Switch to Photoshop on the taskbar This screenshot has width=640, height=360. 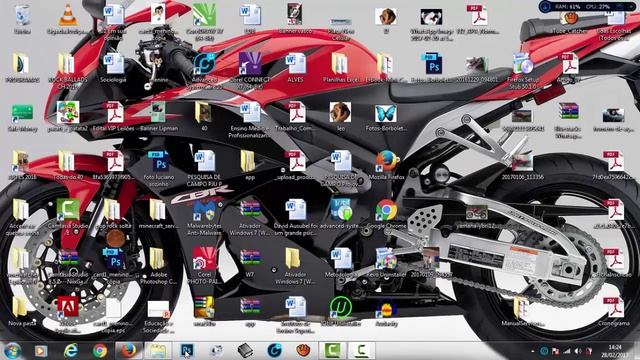(187, 351)
